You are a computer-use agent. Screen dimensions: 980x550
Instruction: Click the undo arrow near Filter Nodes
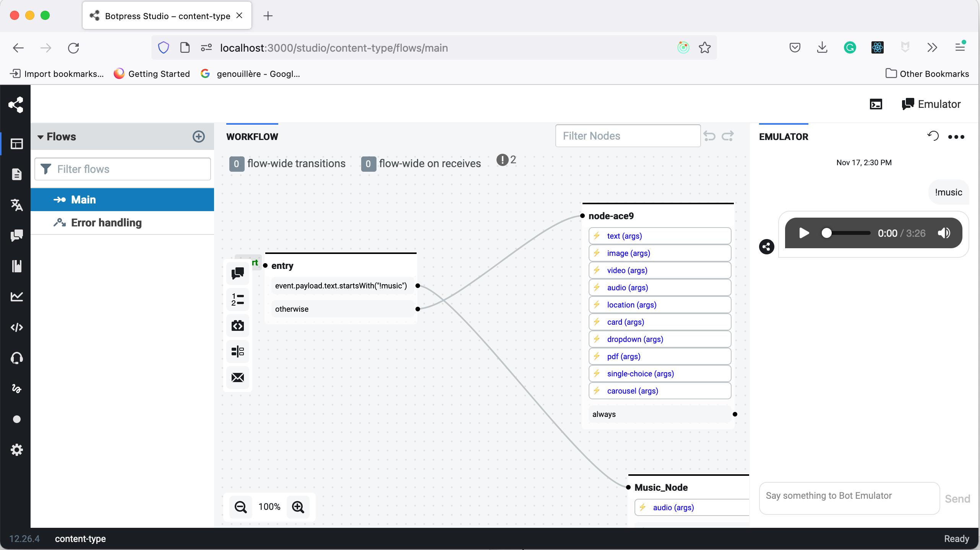point(709,136)
